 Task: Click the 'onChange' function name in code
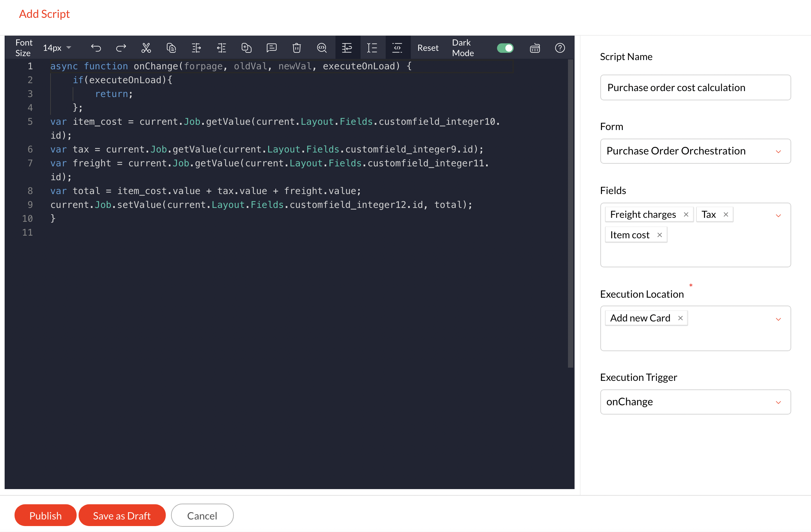tap(156, 66)
